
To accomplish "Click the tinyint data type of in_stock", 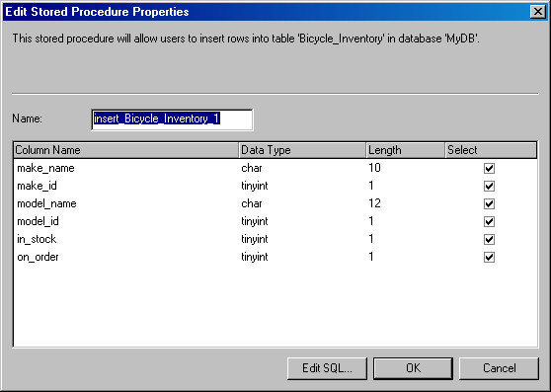I will (x=255, y=239).
